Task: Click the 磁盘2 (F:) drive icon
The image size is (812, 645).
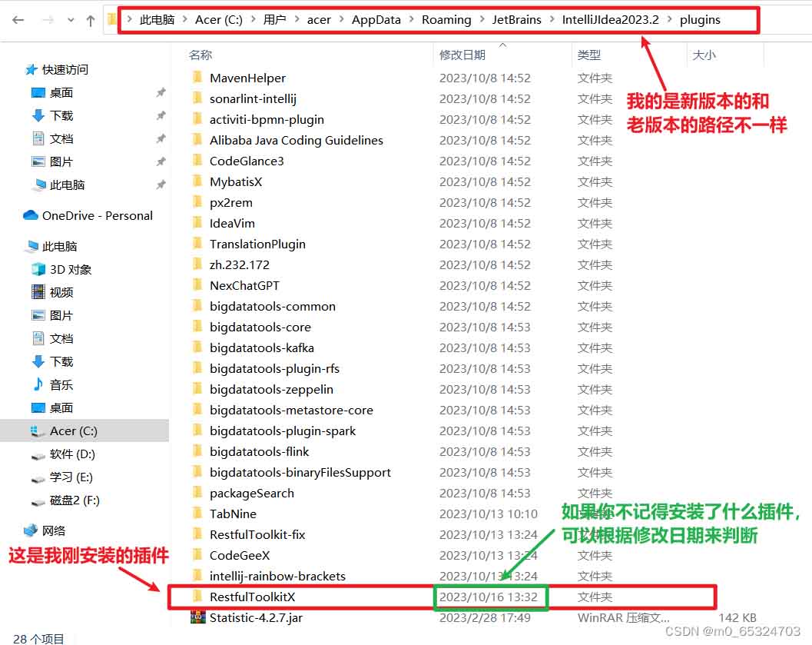Action: (38, 501)
